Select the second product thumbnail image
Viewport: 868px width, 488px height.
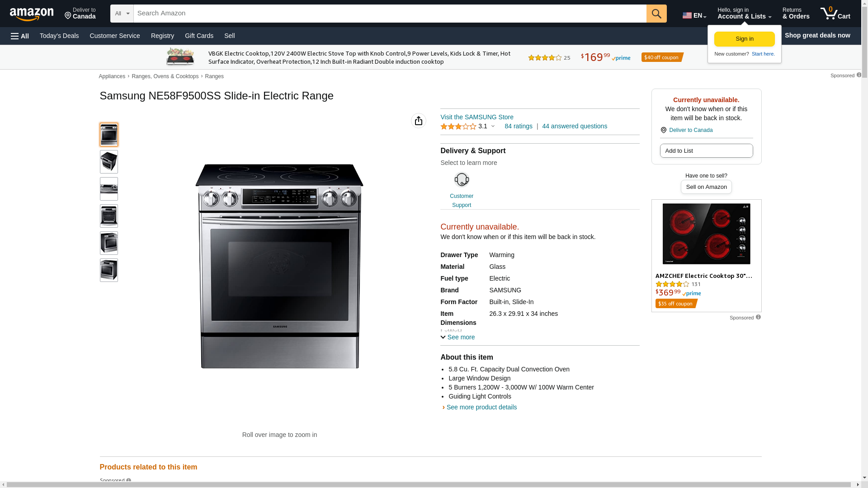point(109,162)
